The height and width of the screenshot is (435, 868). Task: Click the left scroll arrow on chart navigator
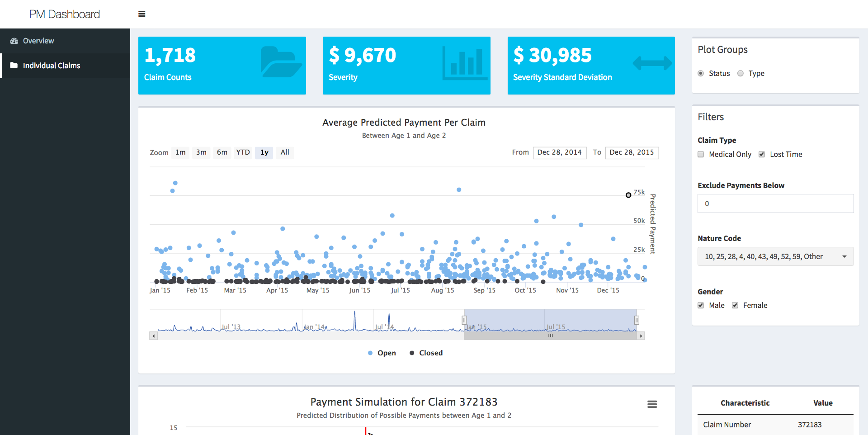coord(153,336)
